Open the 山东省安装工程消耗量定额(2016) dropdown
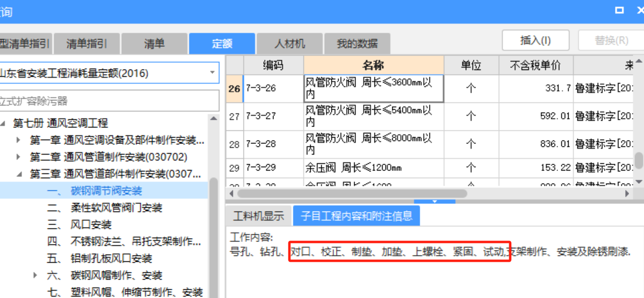This screenshot has width=644, height=298. (213, 72)
